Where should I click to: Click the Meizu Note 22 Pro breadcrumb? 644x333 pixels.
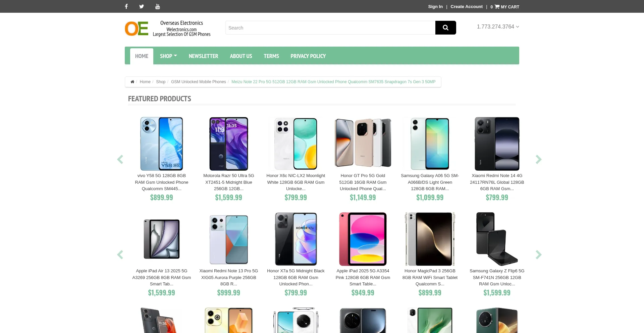pos(333,82)
